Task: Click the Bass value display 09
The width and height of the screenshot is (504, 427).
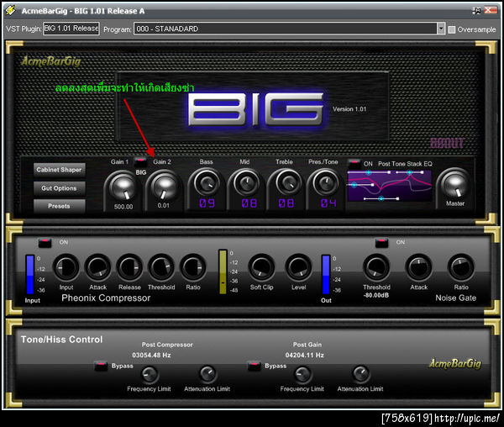Action: [207, 203]
